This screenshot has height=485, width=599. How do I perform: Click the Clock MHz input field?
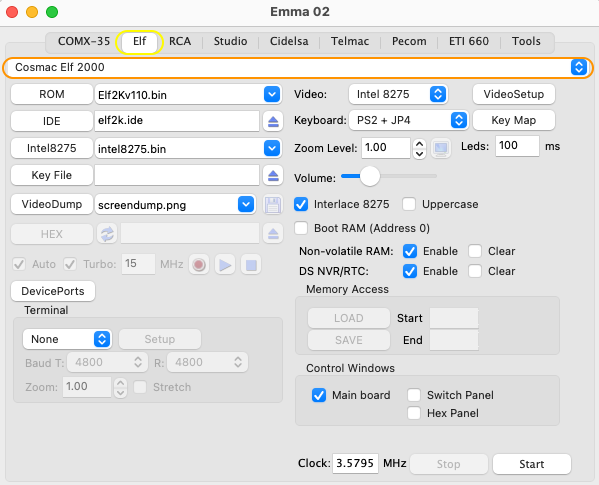click(355, 464)
